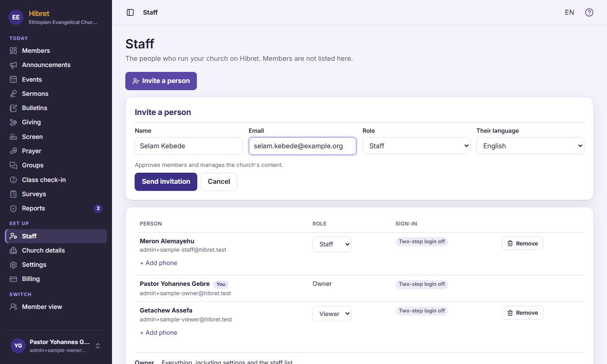
Task: Expand the Pastor Yohannes account switcher
Action: click(56, 346)
